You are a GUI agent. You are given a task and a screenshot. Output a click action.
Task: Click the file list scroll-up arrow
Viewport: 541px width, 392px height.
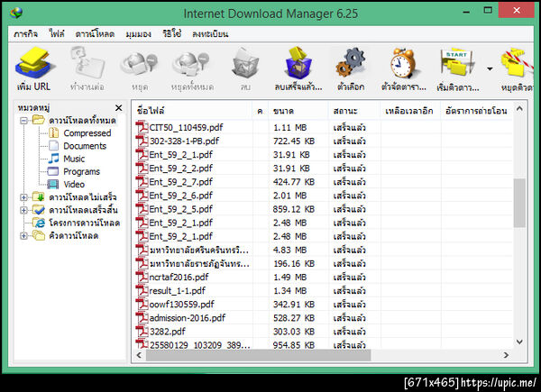[x=519, y=109]
